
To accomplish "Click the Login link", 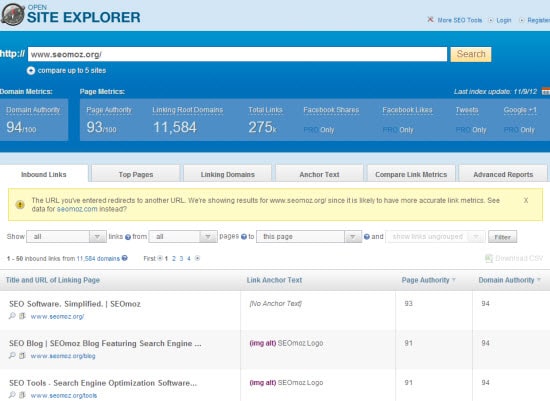I will [x=504, y=20].
